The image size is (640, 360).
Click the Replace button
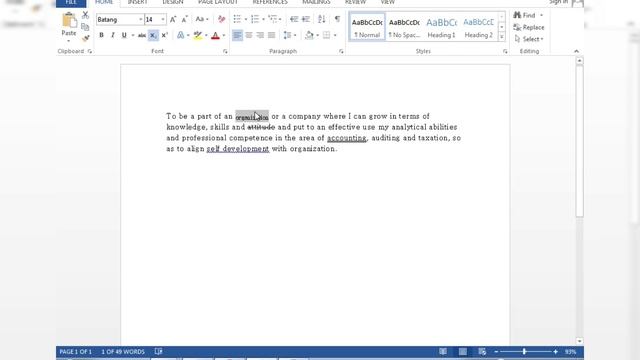pos(529,27)
